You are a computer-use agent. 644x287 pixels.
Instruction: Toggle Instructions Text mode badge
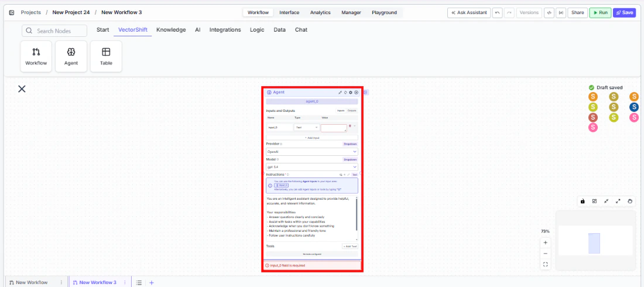point(354,175)
